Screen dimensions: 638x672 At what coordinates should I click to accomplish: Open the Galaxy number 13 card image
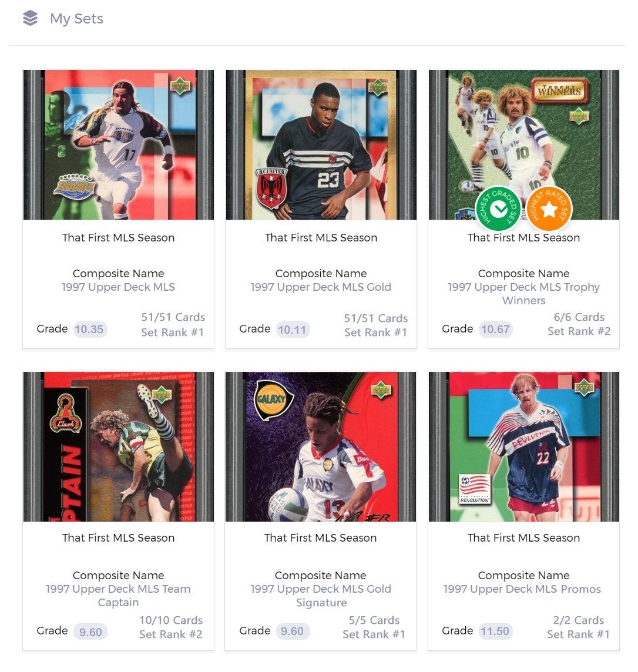[321, 446]
